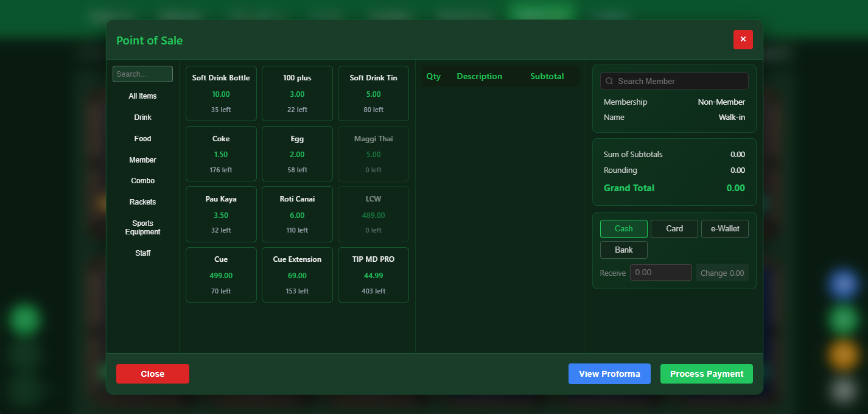This screenshot has width=868, height=414.
Task: Click the item Search box in sidebar
Action: 142,74
